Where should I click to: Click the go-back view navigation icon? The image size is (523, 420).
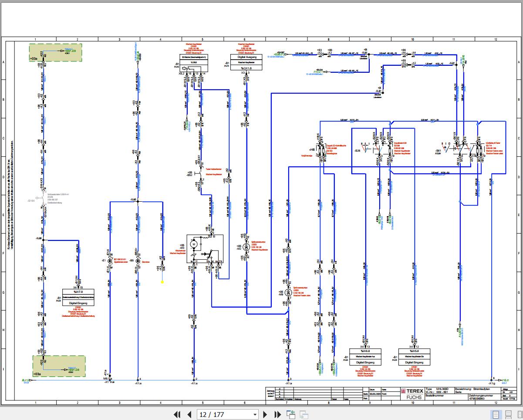(290, 414)
